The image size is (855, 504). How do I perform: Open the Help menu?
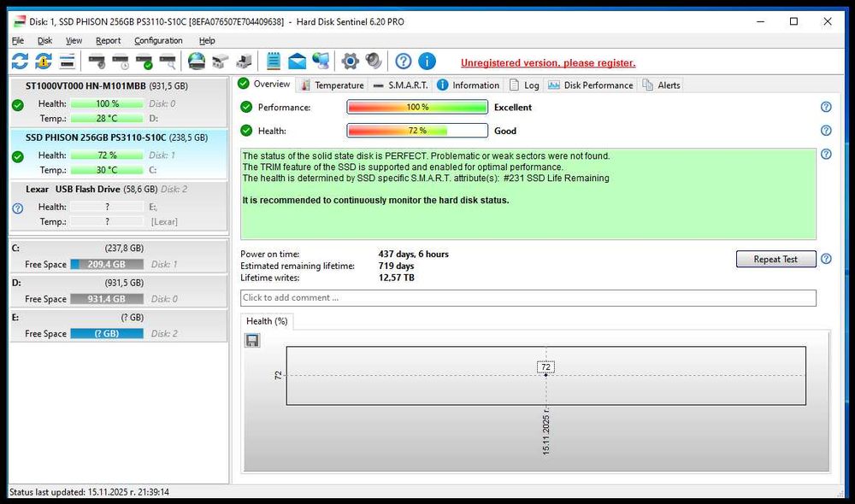(x=207, y=40)
